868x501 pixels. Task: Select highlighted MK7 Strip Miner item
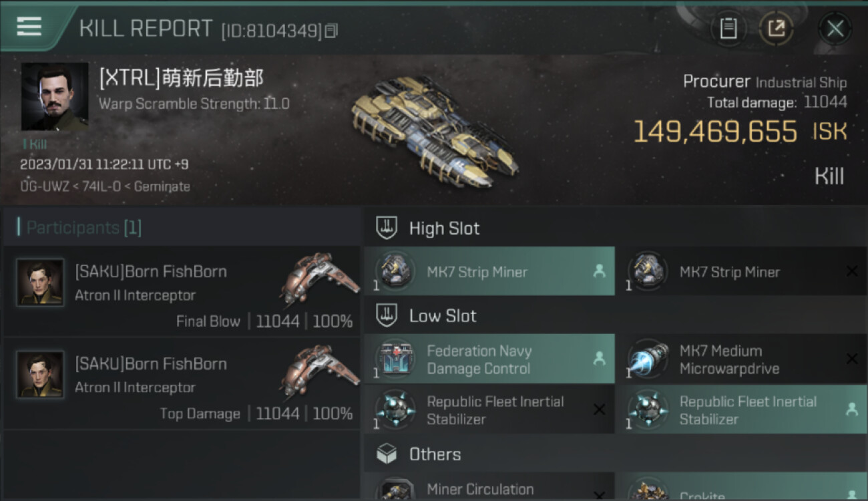click(x=489, y=271)
